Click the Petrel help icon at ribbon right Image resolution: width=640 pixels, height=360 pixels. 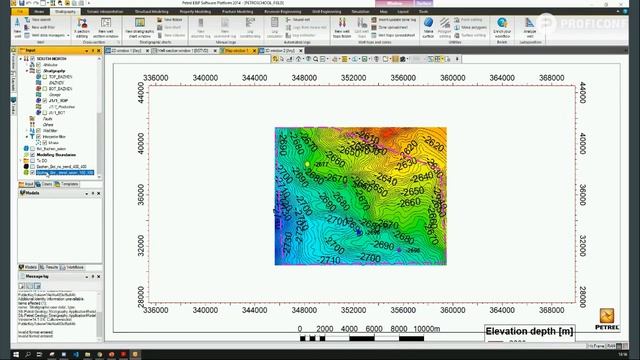[x=625, y=11]
